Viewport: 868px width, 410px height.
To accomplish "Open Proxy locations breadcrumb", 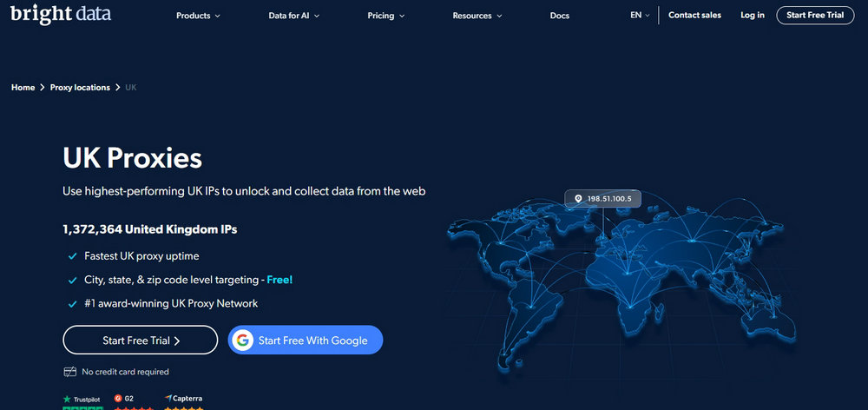I will [x=80, y=88].
